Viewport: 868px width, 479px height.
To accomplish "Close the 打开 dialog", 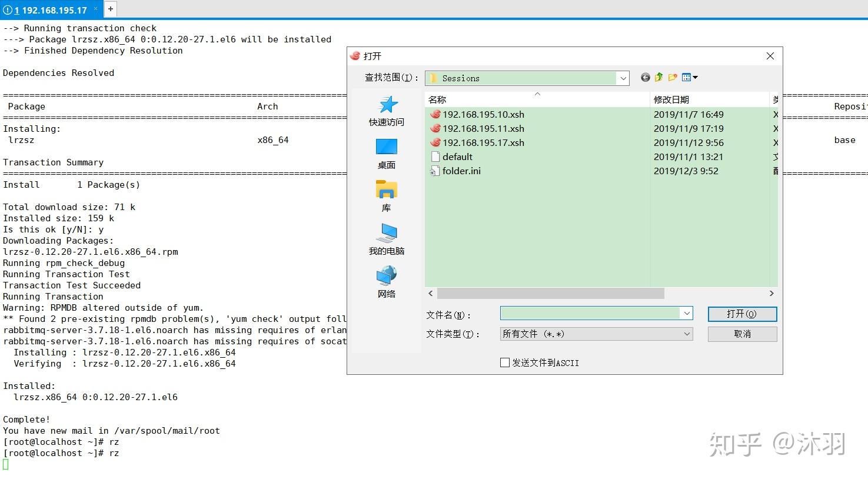I will (x=770, y=56).
